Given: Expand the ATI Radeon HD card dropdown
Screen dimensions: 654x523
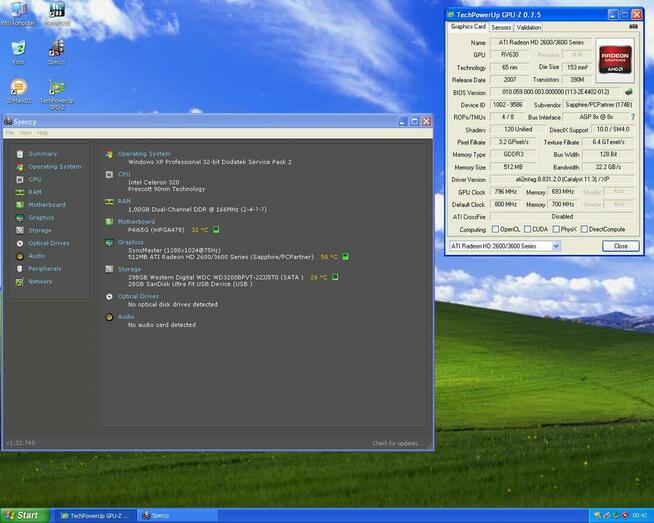Looking at the screenshot, I should coord(556,246).
